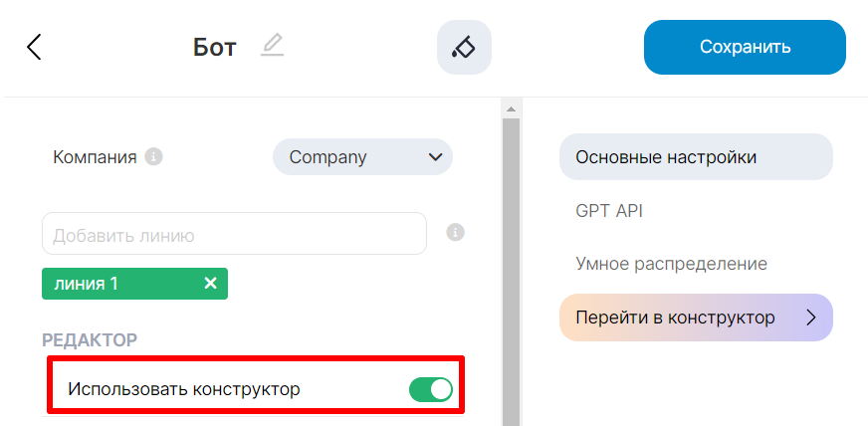This screenshot has width=868, height=426.
Task: Go to Перейти в конструктор
Action: click(x=677, y=318)
